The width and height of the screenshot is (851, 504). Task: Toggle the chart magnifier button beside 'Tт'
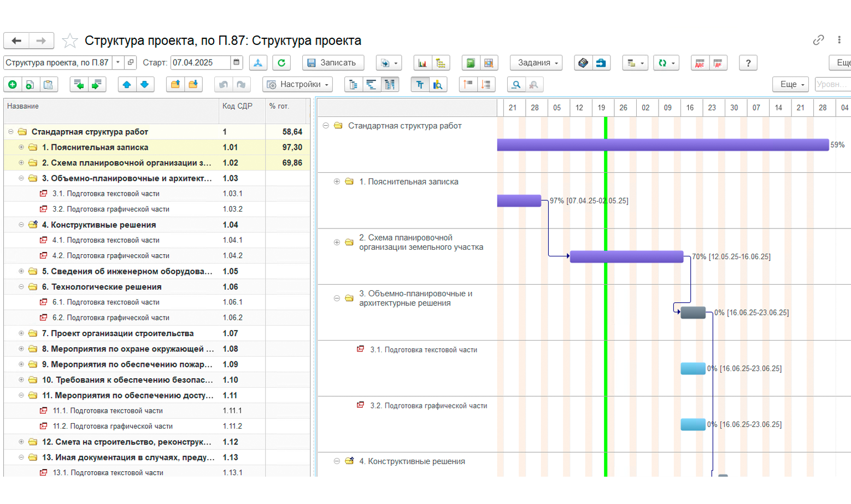(x=438, y=85)
